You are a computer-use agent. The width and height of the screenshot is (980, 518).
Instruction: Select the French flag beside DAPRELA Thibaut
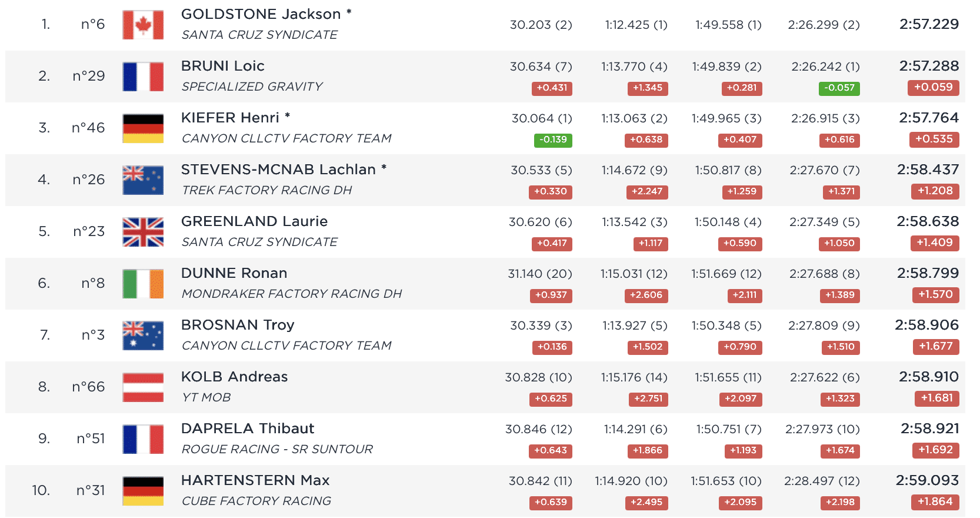tap(143, 439)
